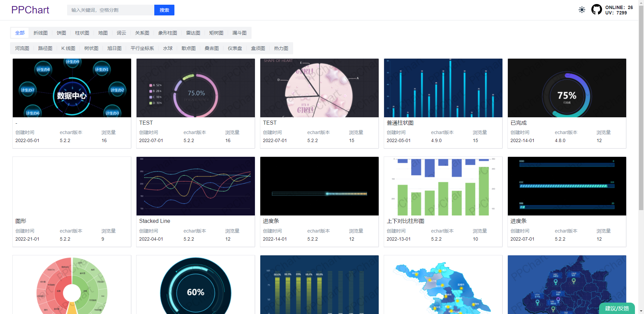Select the 全部 (All) category tab

[19, 33]
